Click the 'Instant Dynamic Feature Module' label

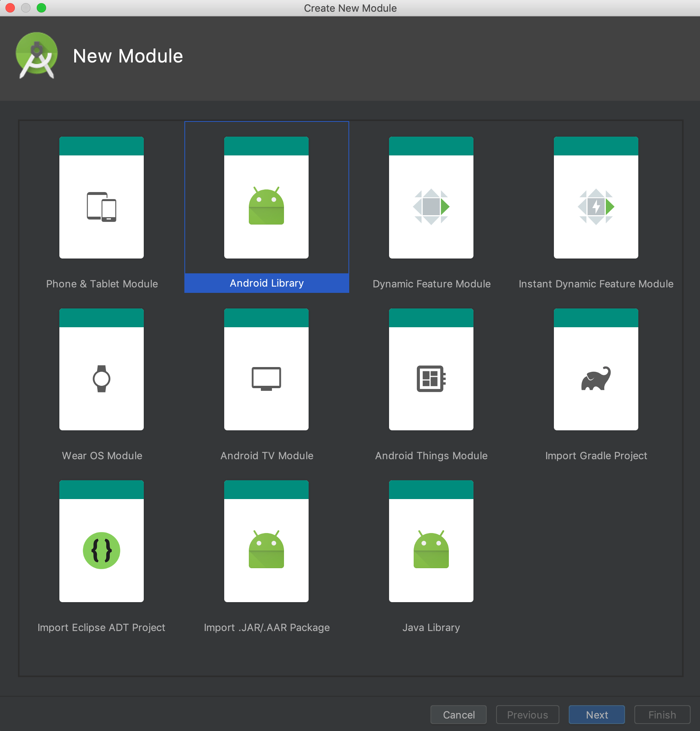(x=596, y=284)
